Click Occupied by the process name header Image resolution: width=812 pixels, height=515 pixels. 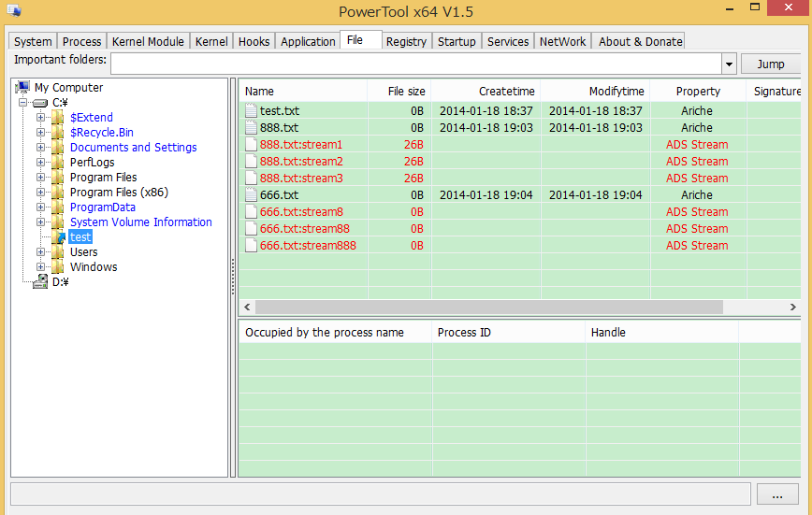click(x=335, y=333)
